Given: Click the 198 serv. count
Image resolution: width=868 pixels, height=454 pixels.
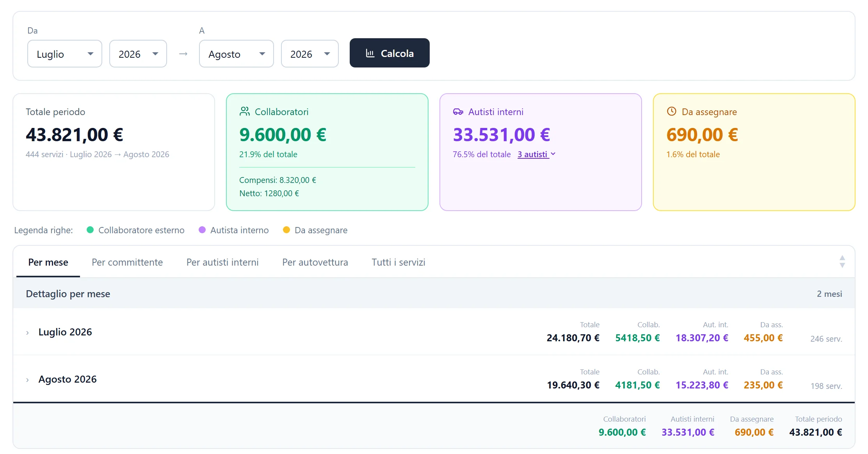Looking at the screenshot, I should point(826,386).
